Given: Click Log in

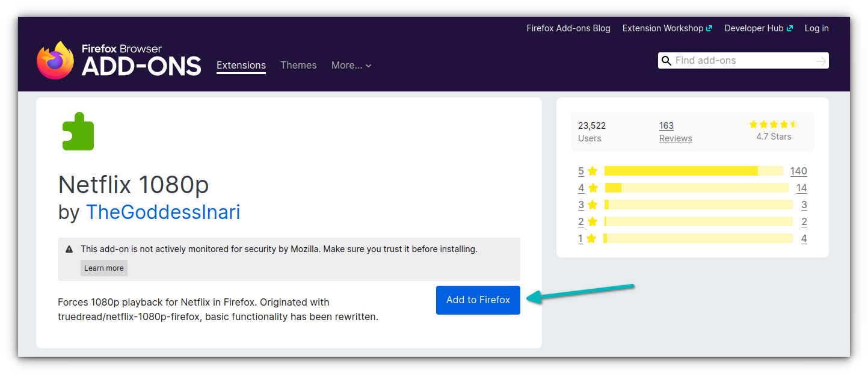Looking at the screenshot, I should (817, 28).
